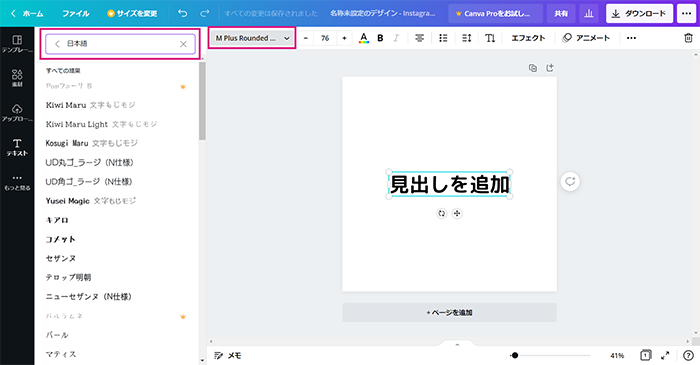Open the M Plus Rounded font dropdown
This screenshot has height=365, width=700.
(252, 38)
